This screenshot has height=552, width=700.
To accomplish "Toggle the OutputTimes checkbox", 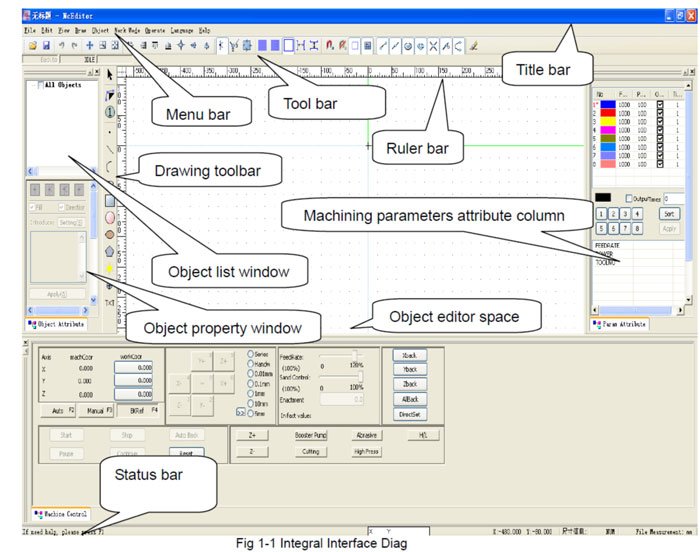I will tap(629, 198).
